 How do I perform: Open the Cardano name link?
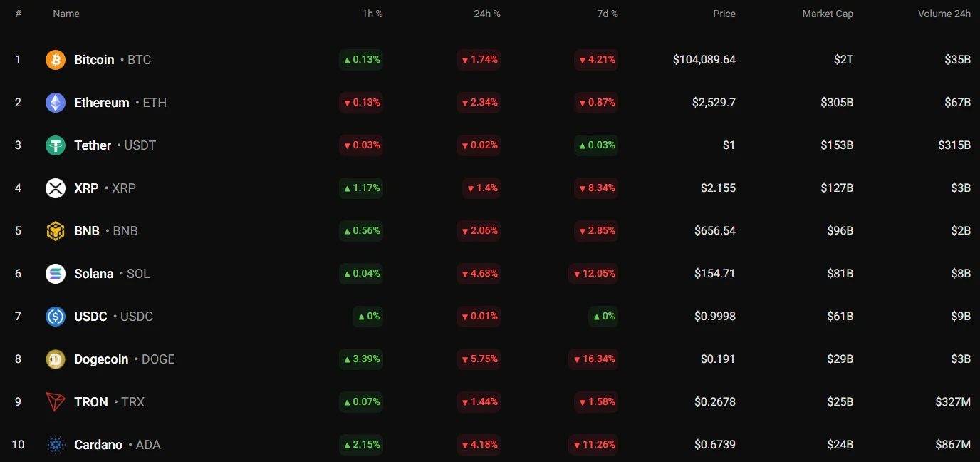click(98, 445)
